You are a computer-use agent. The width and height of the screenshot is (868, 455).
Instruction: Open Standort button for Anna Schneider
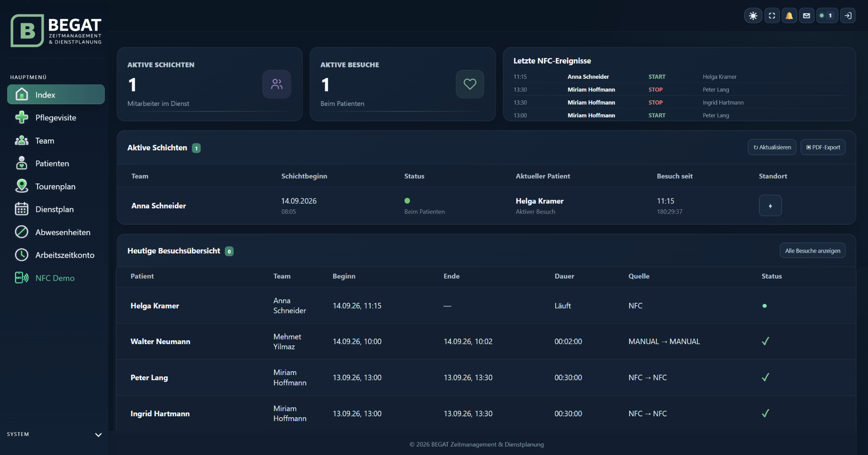coord(770,205)
